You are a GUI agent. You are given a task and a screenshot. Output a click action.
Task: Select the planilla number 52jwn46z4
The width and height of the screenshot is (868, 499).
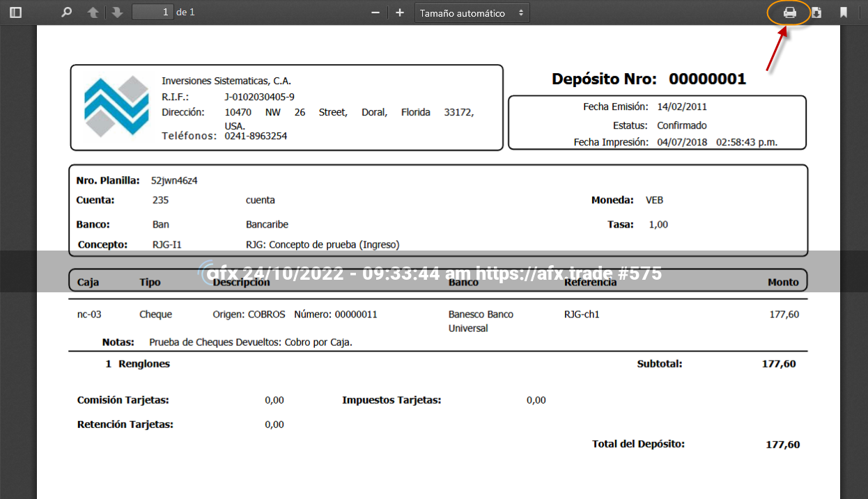click(x=174, y=180)
